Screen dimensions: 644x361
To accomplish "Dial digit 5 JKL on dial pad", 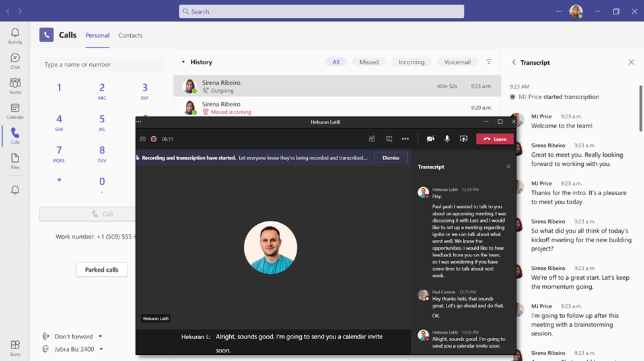I will (102, 122).
